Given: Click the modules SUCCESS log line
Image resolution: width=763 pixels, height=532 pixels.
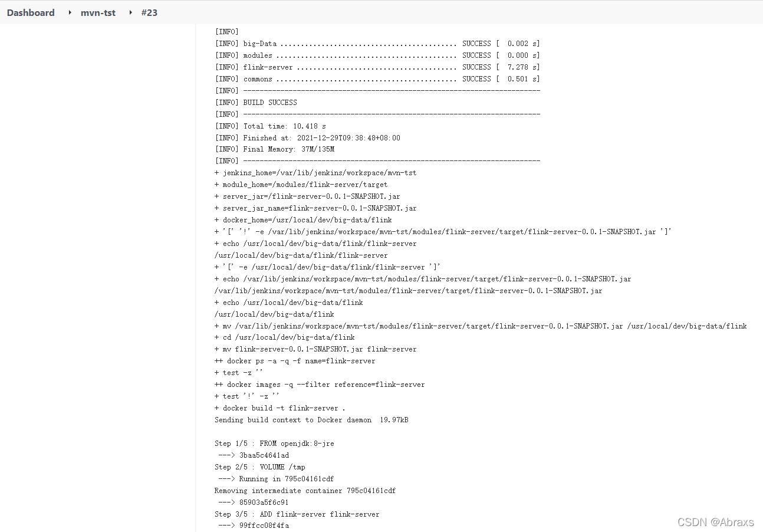Looking at the screenshot, I should click(x=377, y=55).
